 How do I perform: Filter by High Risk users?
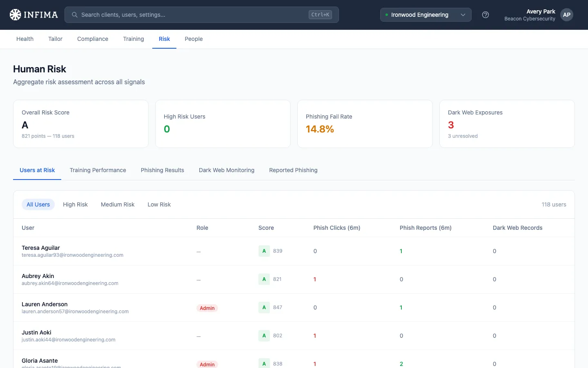click(x=75, y=204)
